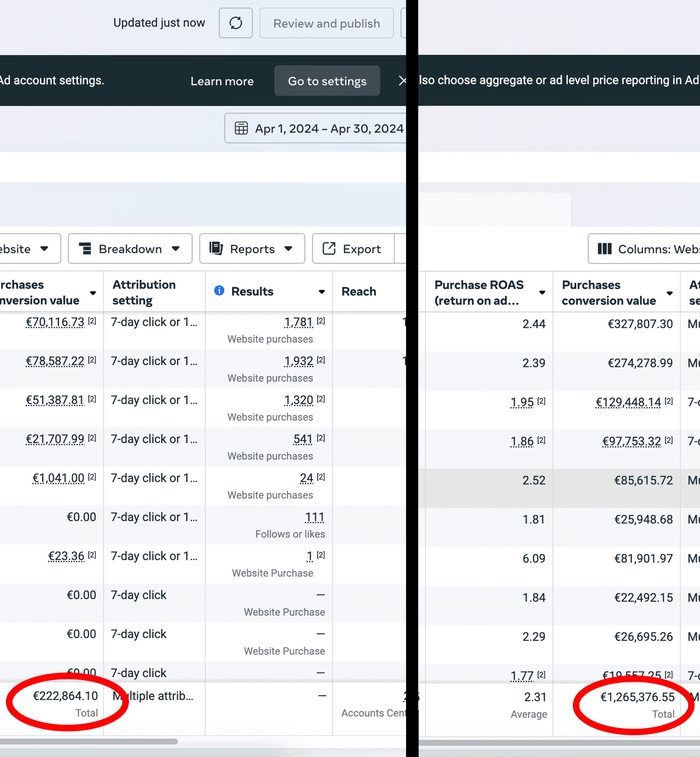Image resolution: width=700 pixels, height=757 pixels.
Task: Click the €129,448.14 value
Action: pos(628,402)
